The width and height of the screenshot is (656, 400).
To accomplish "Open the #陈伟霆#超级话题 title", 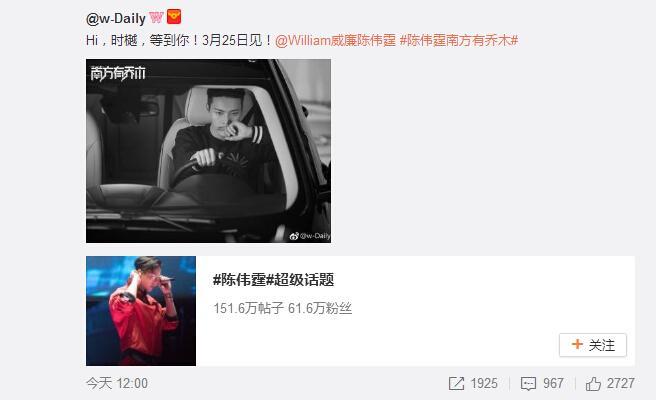I will pyautogui.click(x=274, y=279).
